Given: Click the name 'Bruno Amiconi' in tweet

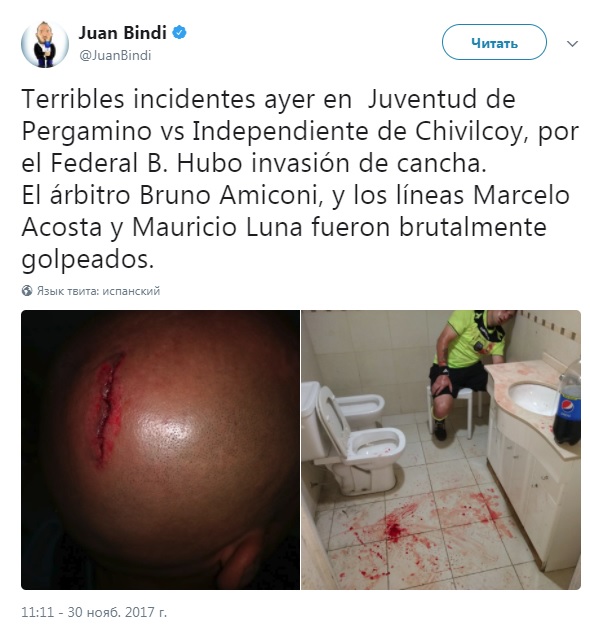Looking at the screenshot, I should pyautogui.click(x=232, y=196).
